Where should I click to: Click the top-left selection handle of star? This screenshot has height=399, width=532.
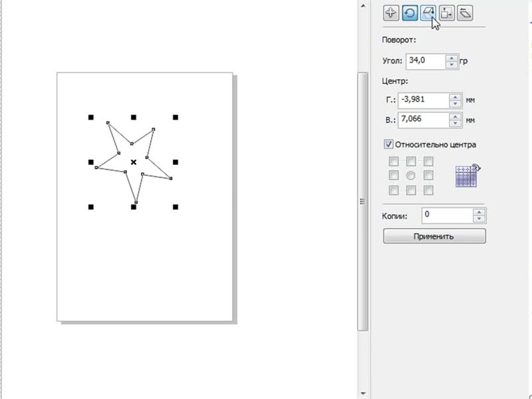(x=91, y=118)
